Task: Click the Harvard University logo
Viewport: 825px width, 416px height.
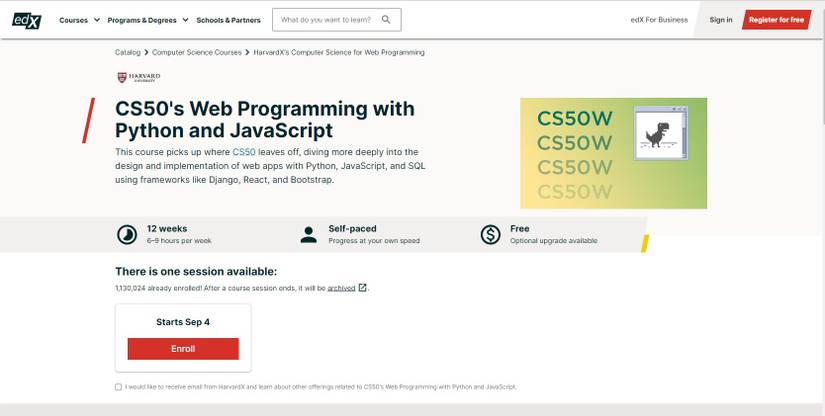Action: 138,77
